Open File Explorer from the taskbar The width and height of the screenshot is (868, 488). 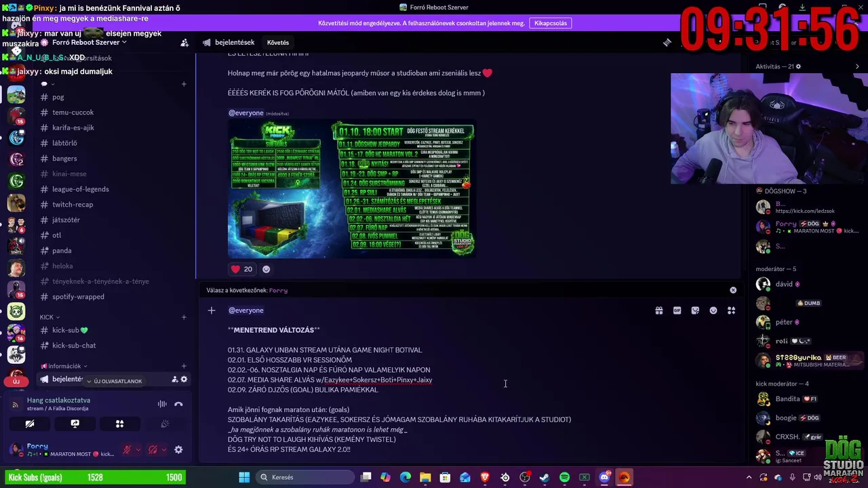[425, 477]
